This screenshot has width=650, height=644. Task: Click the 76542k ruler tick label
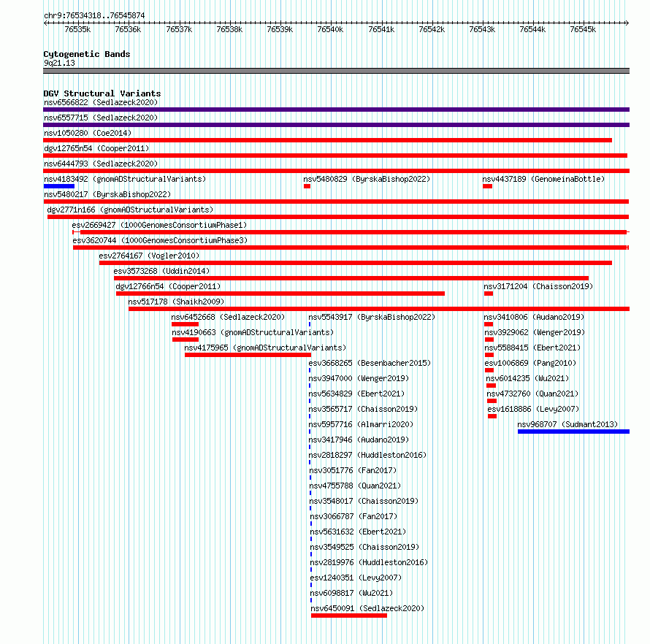432,29
